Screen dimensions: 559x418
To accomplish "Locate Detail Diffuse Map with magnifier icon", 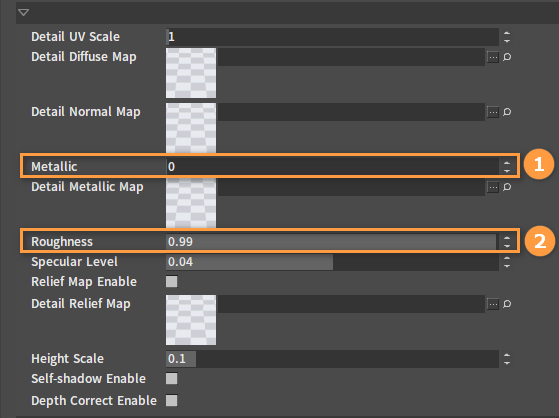I will [x=507, y=57].
